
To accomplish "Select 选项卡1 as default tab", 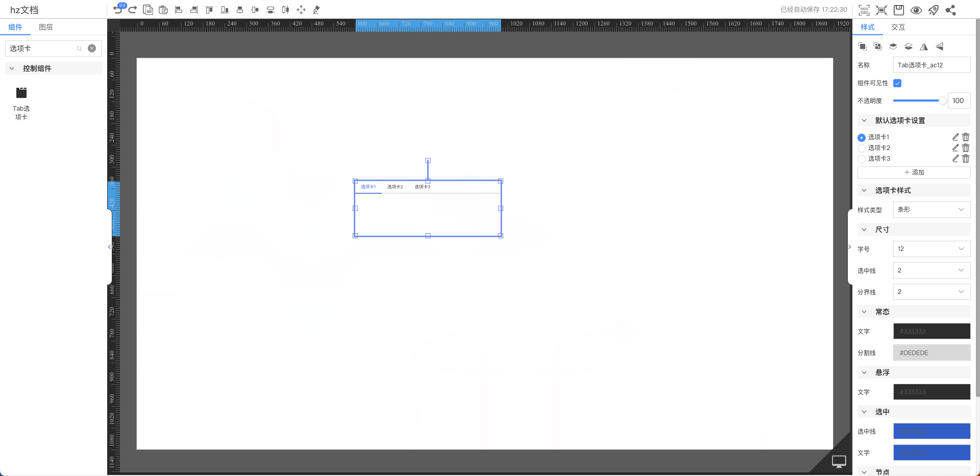I will (x=862, y=137).
